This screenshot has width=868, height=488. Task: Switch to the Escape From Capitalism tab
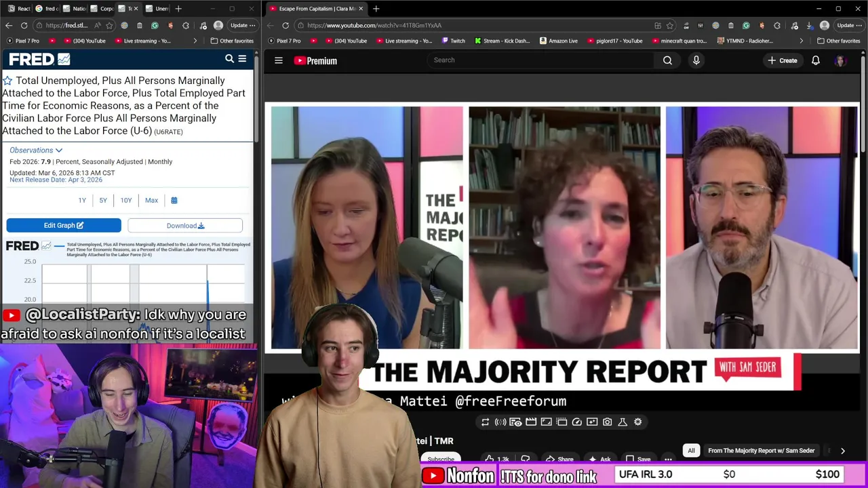pos(315,9)
